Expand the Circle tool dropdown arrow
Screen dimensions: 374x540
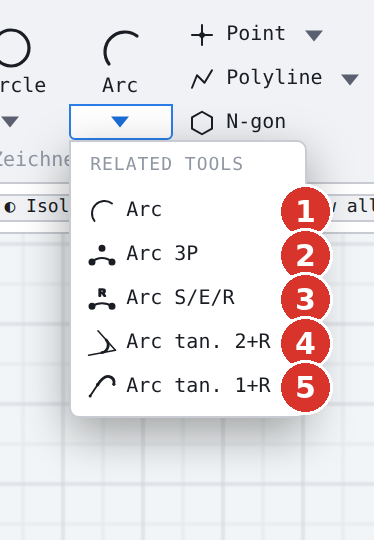tap(10, 122)
